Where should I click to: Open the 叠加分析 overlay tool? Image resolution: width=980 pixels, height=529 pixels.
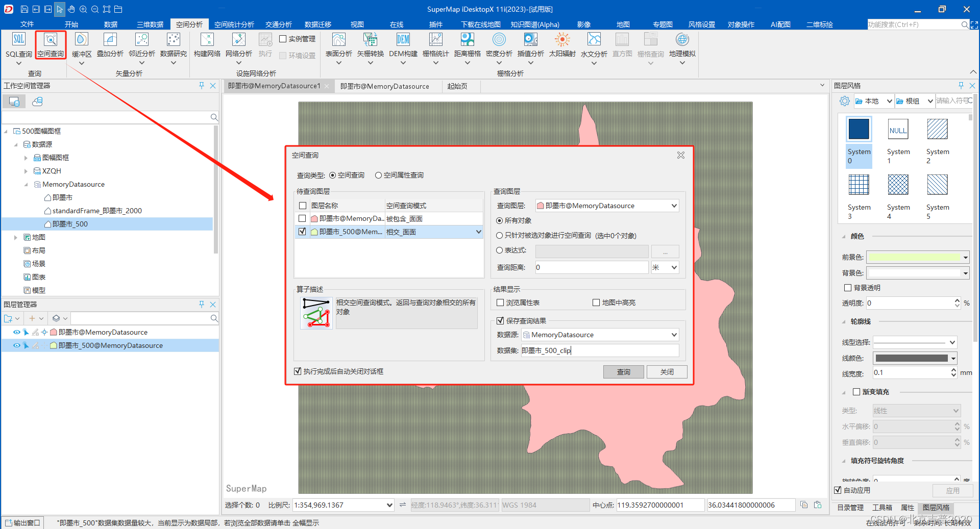110,45
